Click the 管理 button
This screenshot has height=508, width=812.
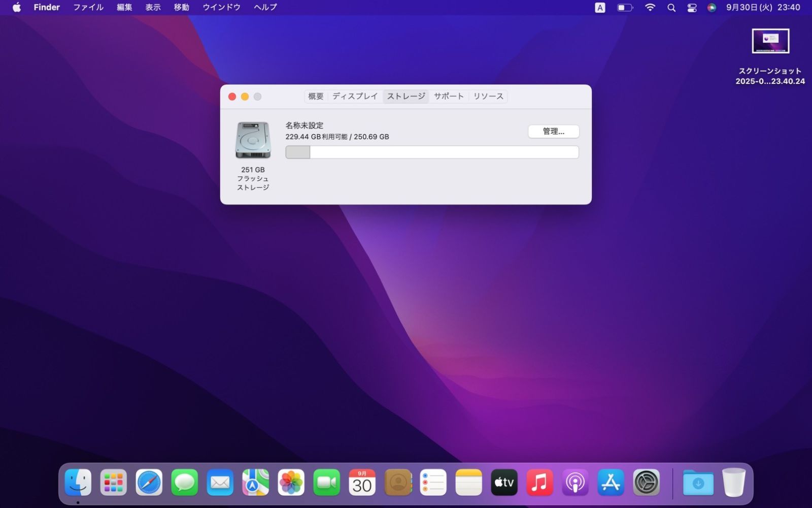553,132
